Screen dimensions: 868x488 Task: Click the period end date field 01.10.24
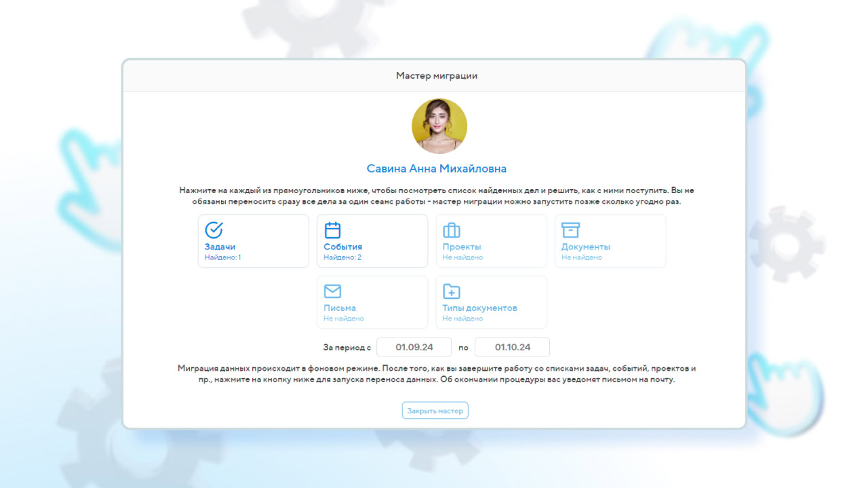[512, 347]
